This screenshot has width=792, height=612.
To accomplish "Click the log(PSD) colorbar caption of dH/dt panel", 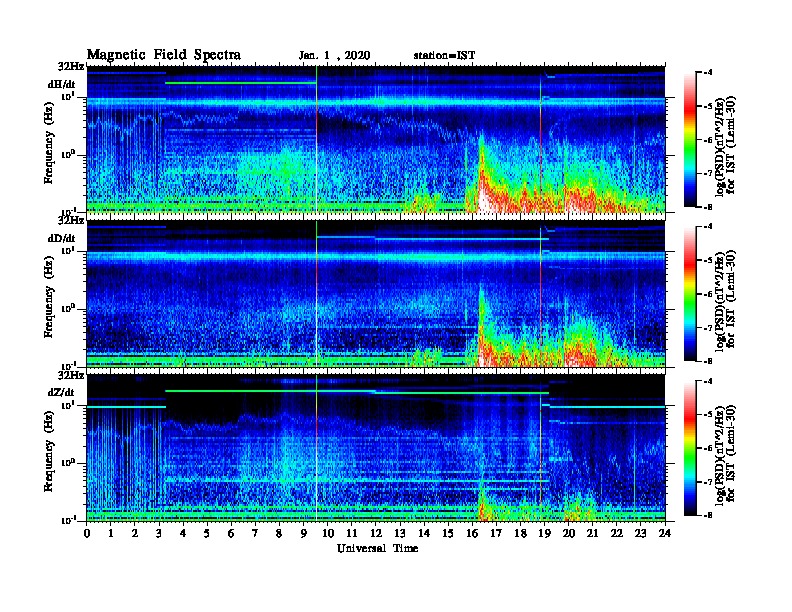I will pos(725,145).
